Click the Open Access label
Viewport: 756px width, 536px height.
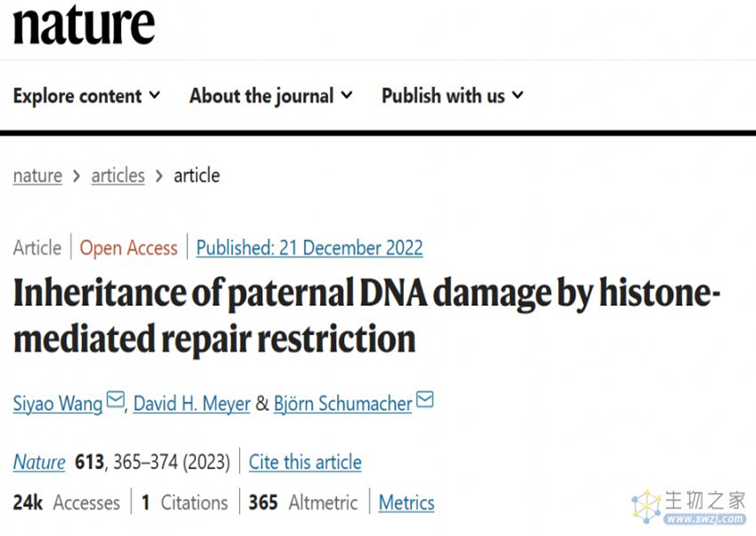pyautogui.click(x=129, y=248)
